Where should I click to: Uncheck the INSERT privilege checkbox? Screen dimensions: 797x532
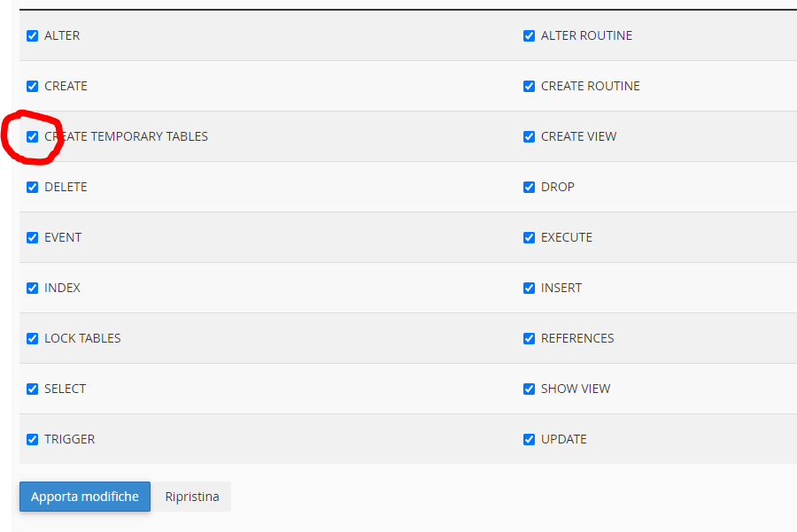(530, 288)
